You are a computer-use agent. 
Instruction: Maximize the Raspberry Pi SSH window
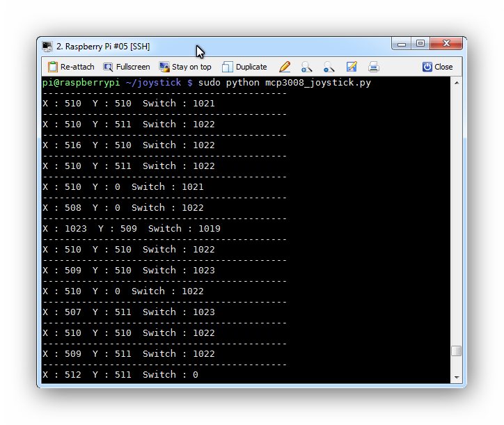[420, 44]
